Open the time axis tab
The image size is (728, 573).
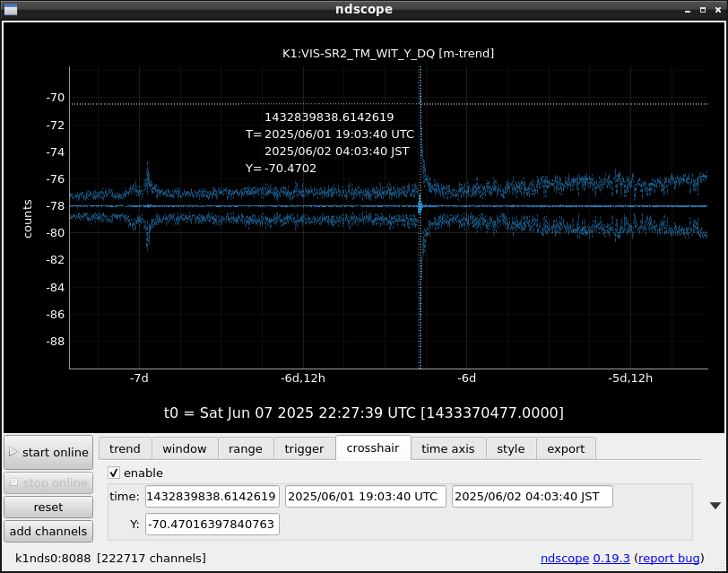448,448
